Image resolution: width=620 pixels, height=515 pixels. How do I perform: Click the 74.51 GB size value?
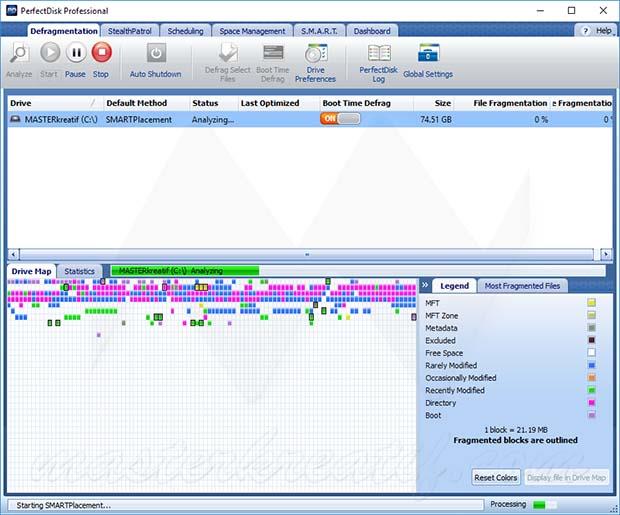tap(436, 119)
